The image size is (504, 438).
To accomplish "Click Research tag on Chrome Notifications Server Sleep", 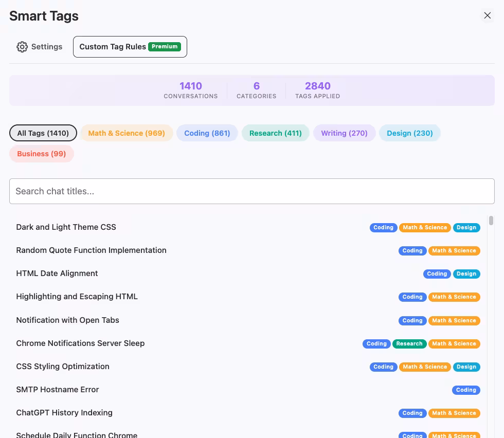I will pyautogui.click(x=409, y=343).
